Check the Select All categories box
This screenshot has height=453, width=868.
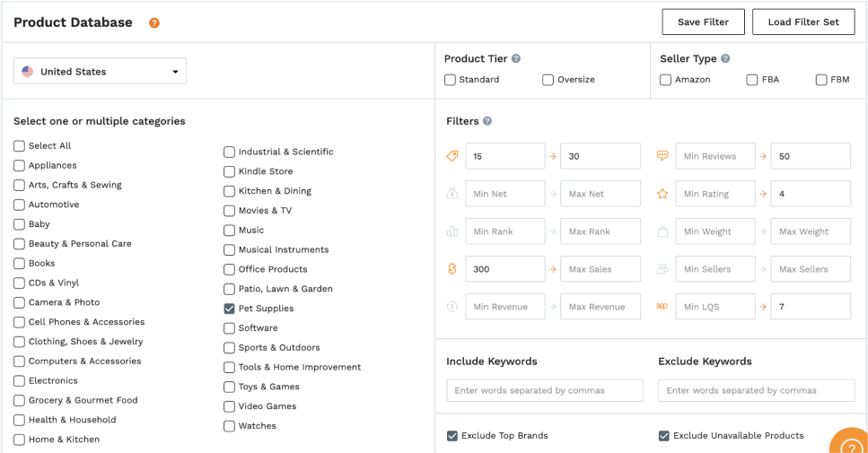[20, 145]
